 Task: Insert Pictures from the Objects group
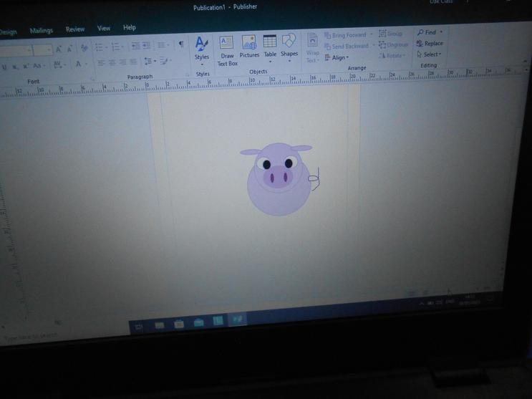pyautogui.click(x=249, y=47)
